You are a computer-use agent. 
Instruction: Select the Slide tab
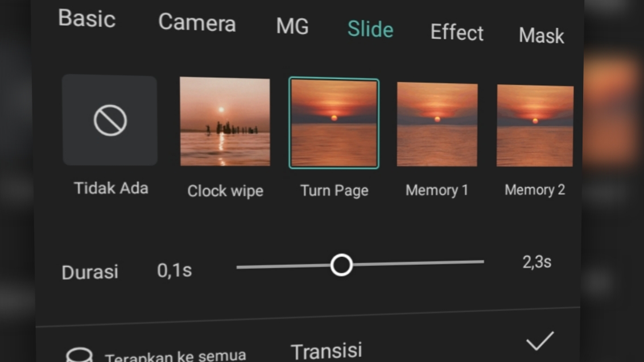coord(370,29)
